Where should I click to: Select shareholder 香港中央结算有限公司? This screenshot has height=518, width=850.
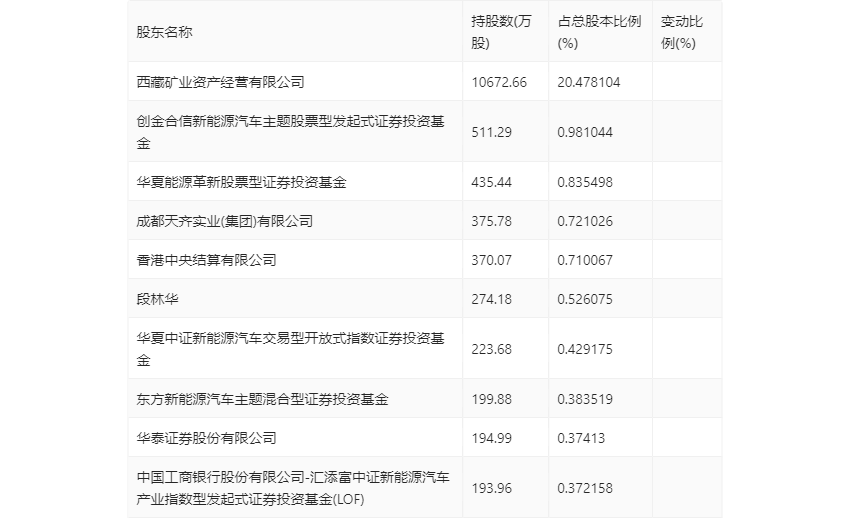click(x=206, y=260)
